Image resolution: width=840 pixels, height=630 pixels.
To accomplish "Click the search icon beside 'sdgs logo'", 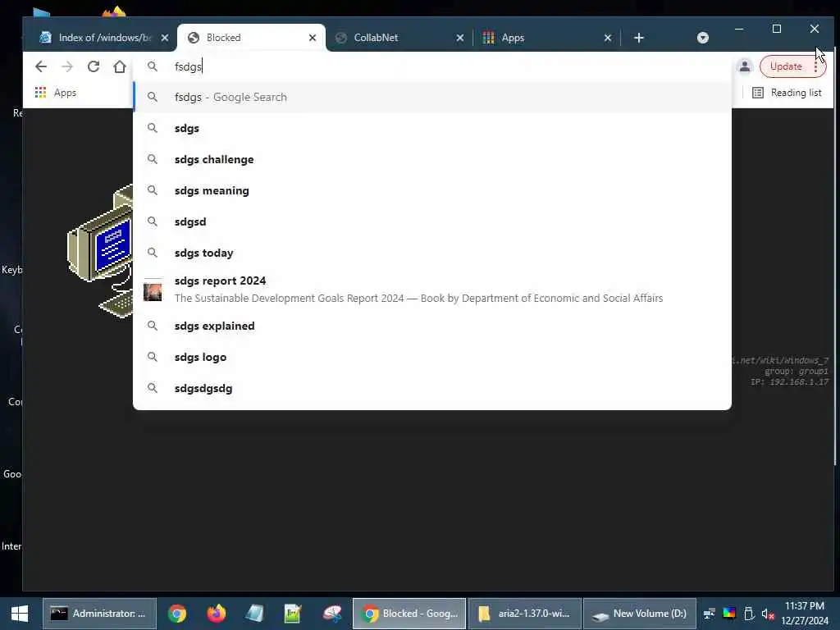I will pos(153,357).
